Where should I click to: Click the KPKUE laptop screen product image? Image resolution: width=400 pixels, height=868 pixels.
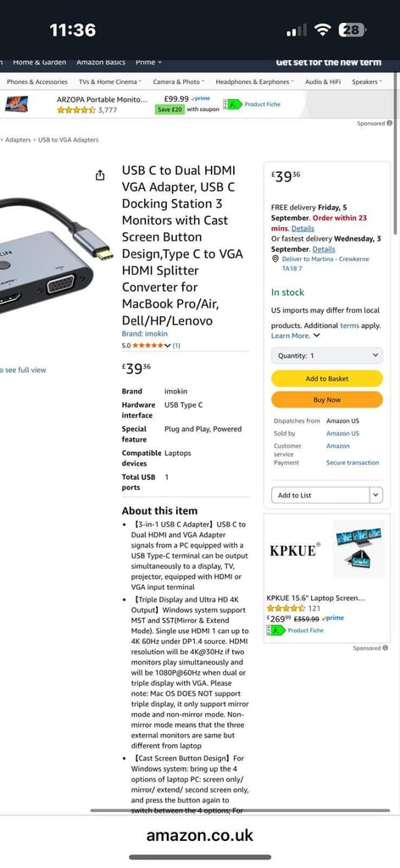click(x=359, y=548)
